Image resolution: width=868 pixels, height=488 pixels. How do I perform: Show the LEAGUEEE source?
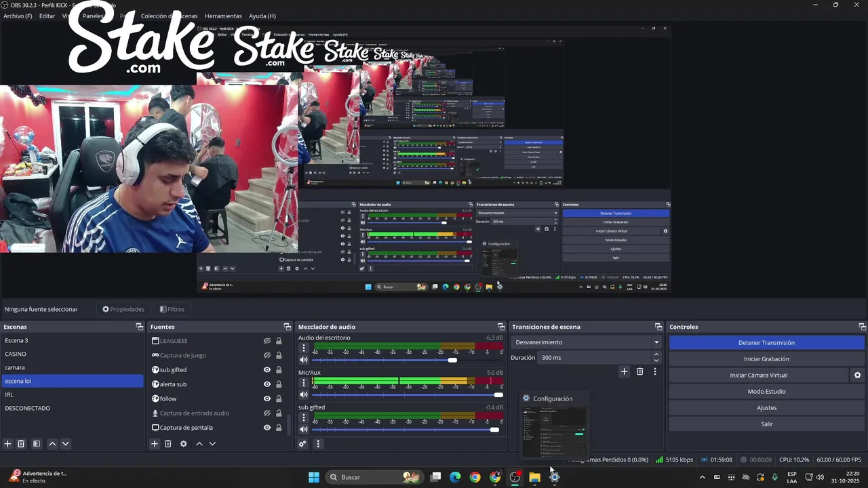[267, 341]
